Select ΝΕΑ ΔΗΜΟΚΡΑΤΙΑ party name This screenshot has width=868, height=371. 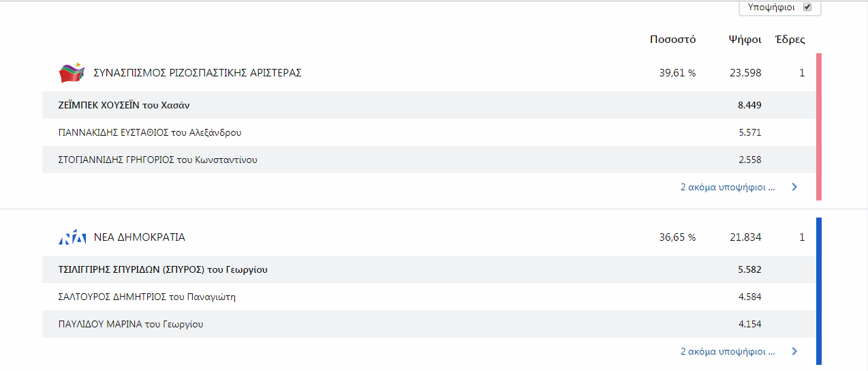(x=140, y=237)
